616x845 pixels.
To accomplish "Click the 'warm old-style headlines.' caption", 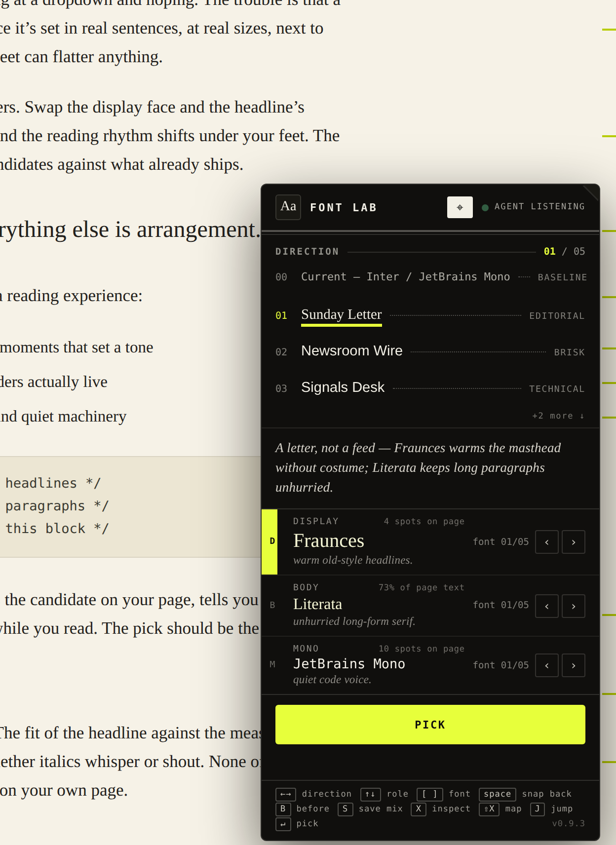I will (352, 560).
